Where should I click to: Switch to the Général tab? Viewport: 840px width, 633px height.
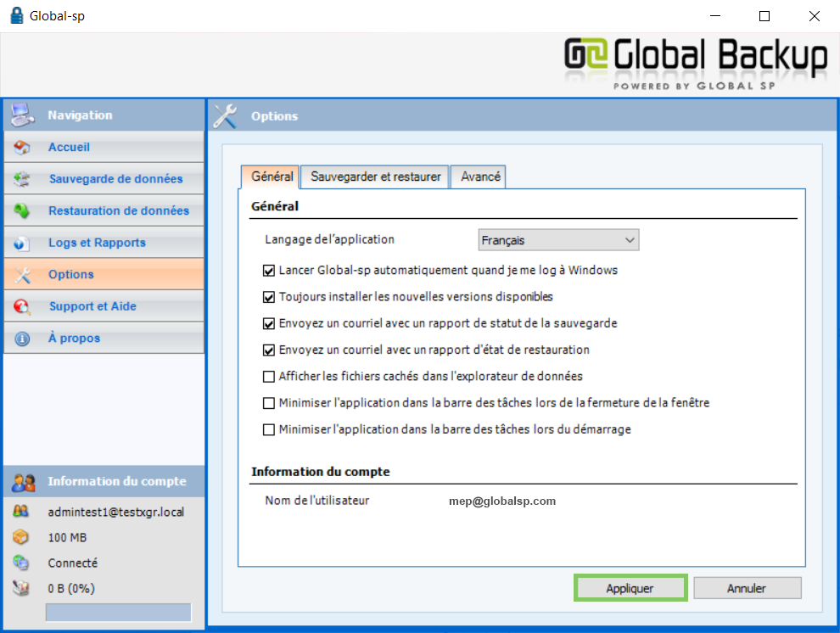(x=270, y=176)
